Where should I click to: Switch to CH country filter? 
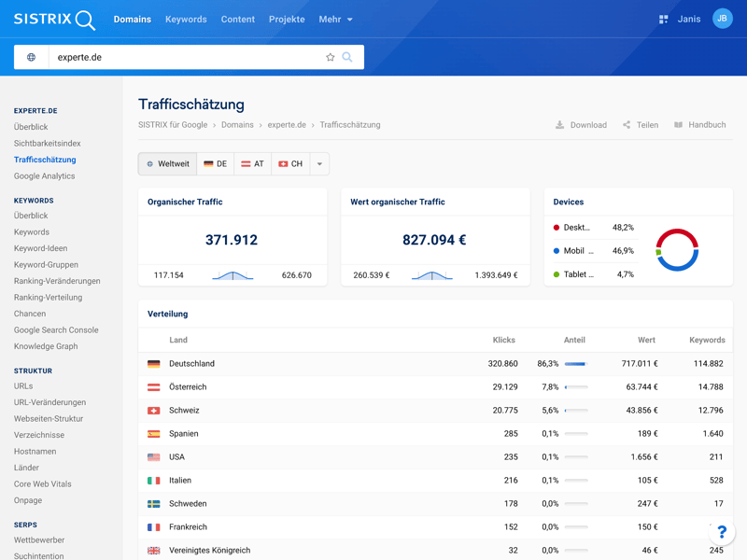[x=291, y=164]
